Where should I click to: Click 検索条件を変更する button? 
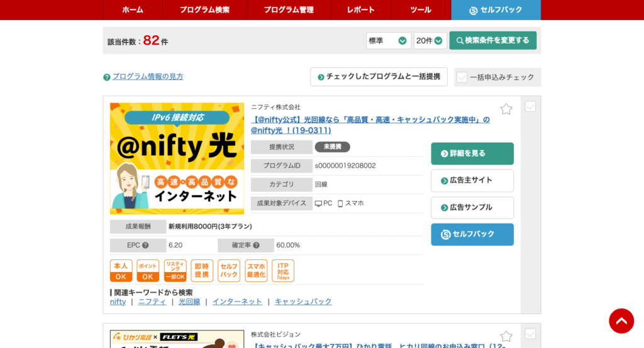coord(493,40)
